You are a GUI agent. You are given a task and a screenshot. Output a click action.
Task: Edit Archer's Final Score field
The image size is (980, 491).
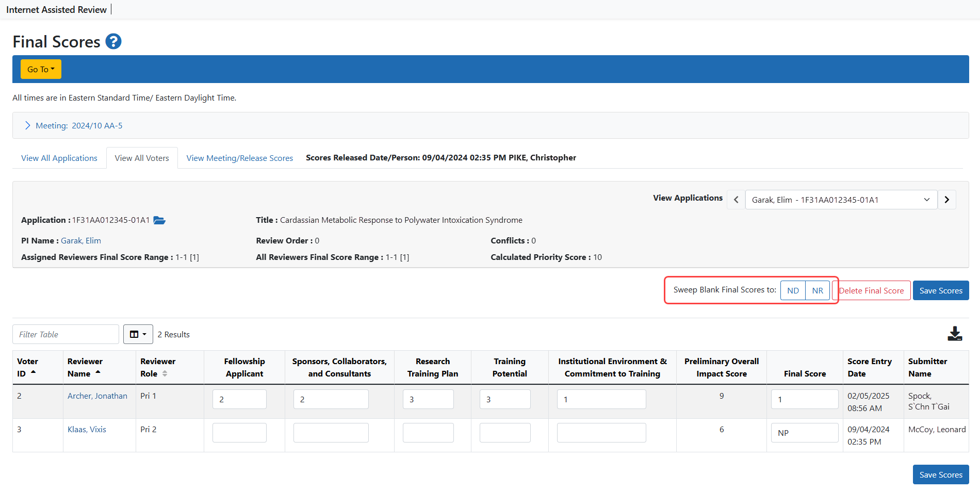[x=805, y=399]
